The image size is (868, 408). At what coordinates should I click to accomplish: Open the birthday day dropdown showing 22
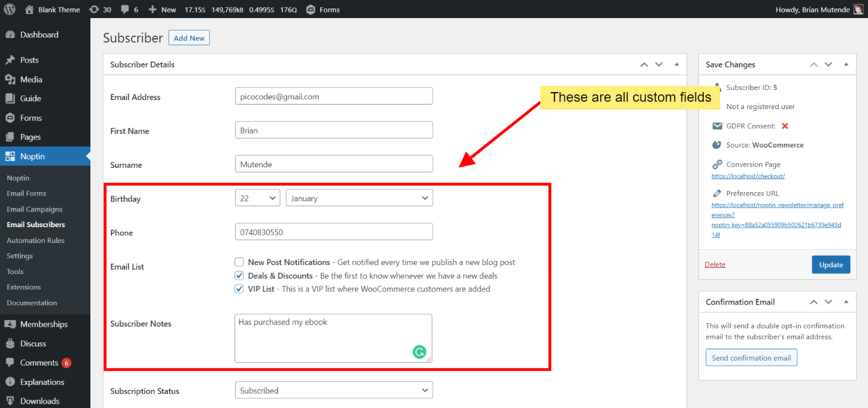point(257,197)
